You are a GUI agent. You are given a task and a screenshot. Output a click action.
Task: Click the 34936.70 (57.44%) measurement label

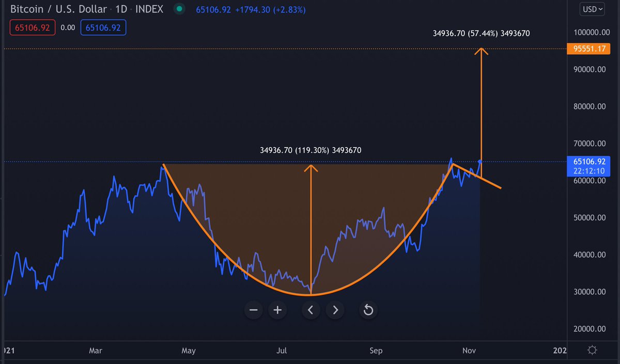pos(481,33)
